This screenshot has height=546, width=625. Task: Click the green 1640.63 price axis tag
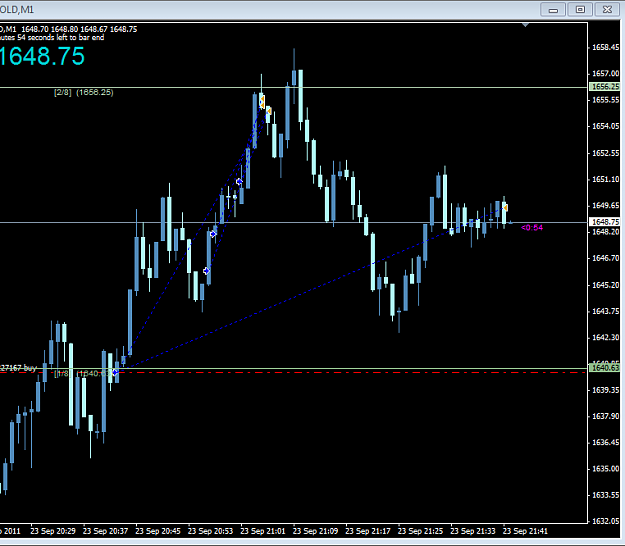605,367
